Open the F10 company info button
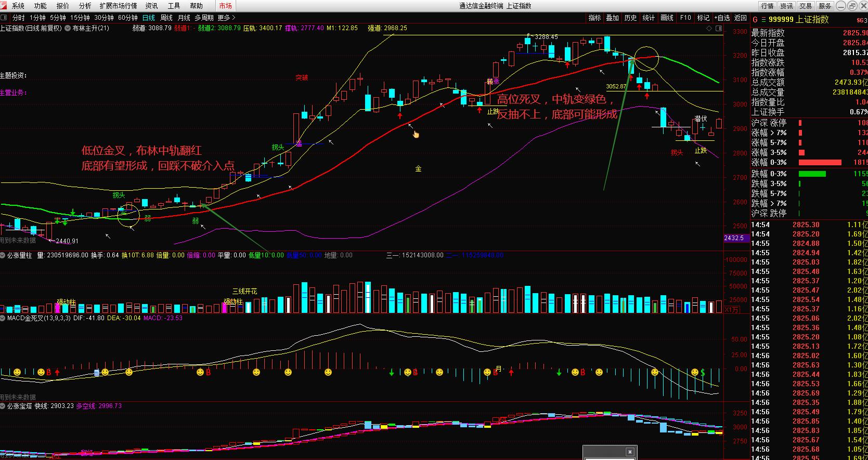 (x=686, y=18)
